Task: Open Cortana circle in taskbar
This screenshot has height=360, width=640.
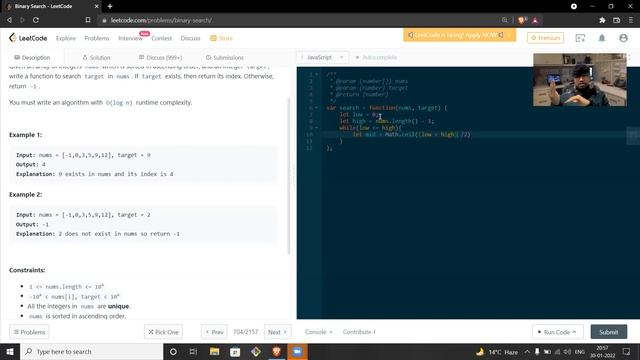Action: 173,351
